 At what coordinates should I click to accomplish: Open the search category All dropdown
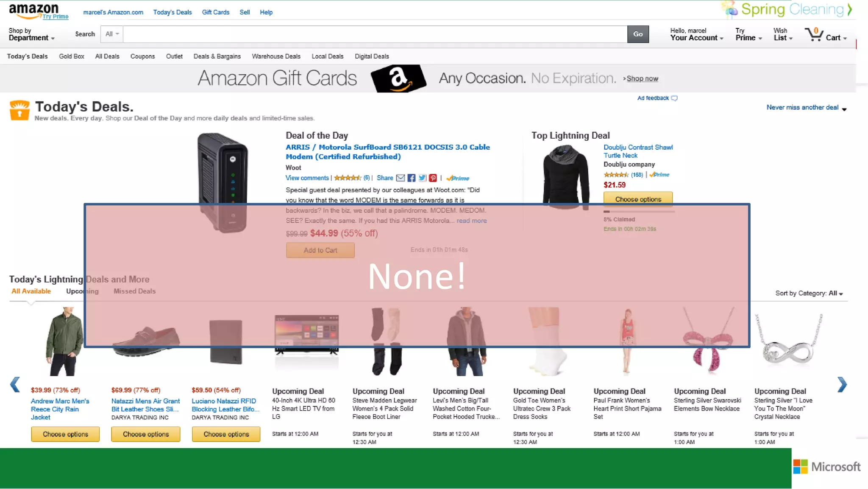tap(112, 34)
